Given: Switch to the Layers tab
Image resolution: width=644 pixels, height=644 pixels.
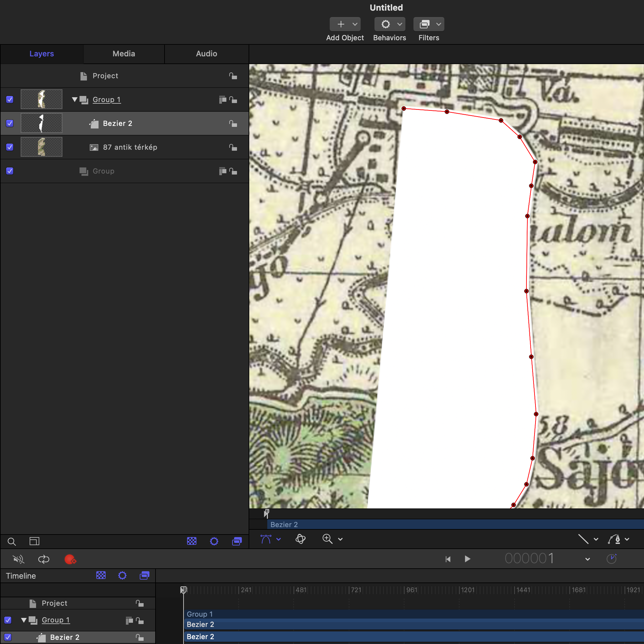Looking at the screenshot, I should point(42,54).
